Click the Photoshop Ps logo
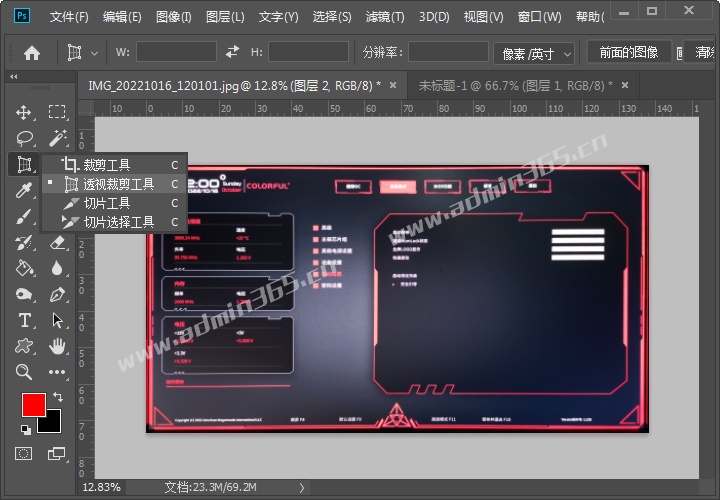 click(x=22, y=16)
